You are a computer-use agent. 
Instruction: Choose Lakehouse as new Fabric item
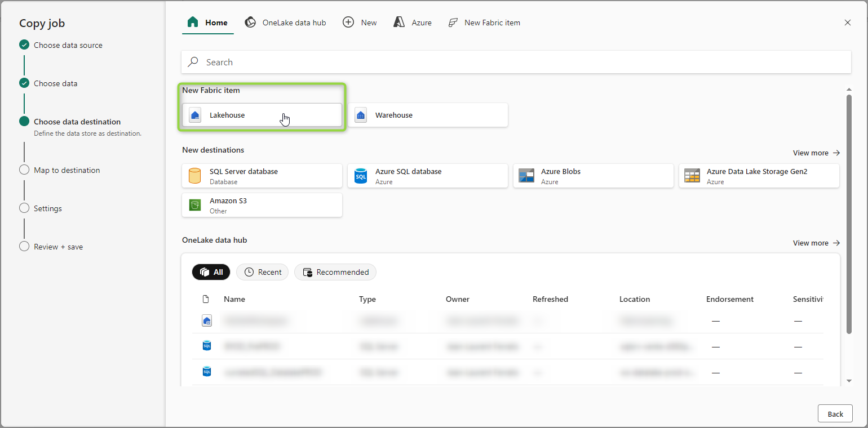click(x=262, y=115)
